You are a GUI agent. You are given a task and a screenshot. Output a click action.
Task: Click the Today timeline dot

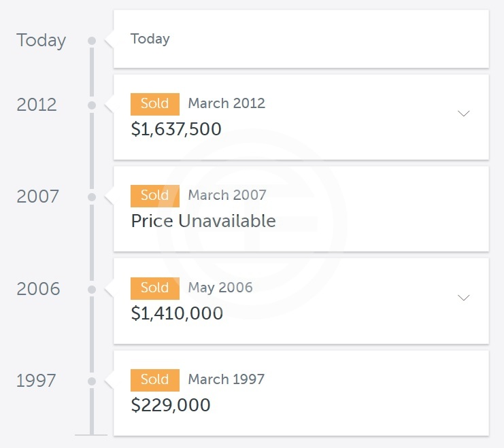point(92,41)
